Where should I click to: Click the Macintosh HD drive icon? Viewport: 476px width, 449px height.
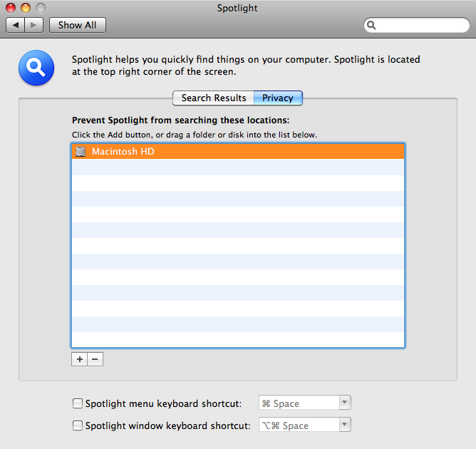pos(81,152)
